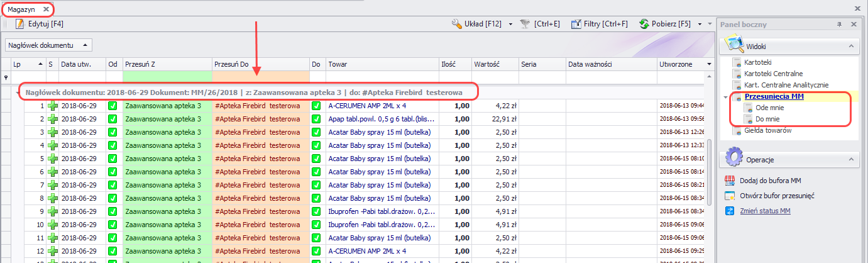Select the Magazyn tab

tap(22, 9)
